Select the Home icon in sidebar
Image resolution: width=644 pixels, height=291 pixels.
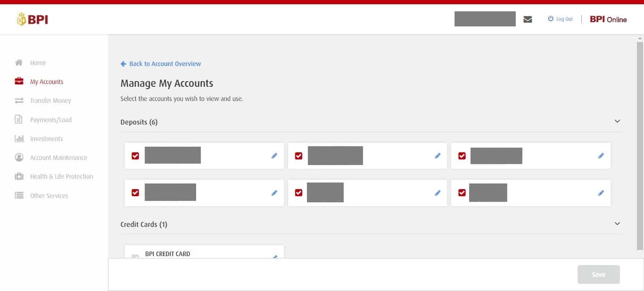[x=19, y=62]
